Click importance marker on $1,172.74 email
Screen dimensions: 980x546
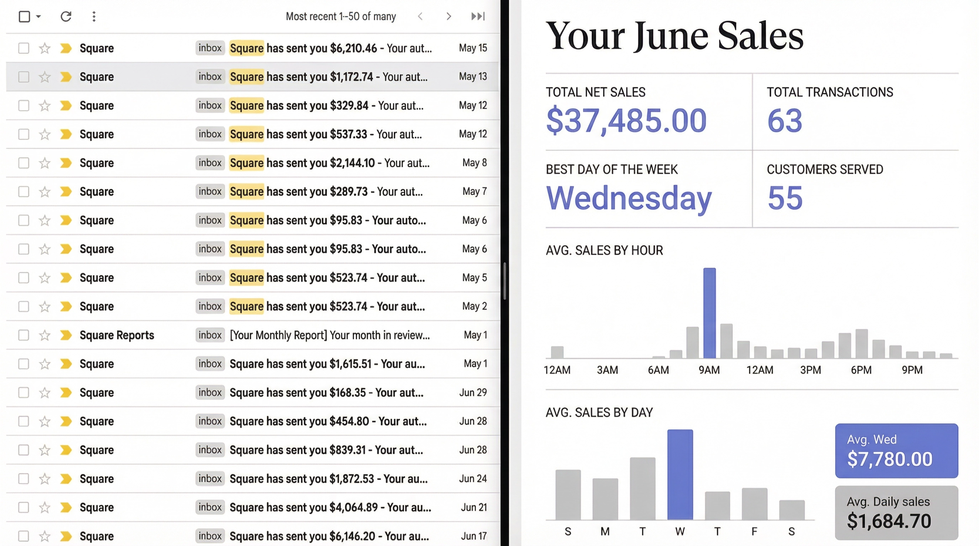(x=66, y=77)
